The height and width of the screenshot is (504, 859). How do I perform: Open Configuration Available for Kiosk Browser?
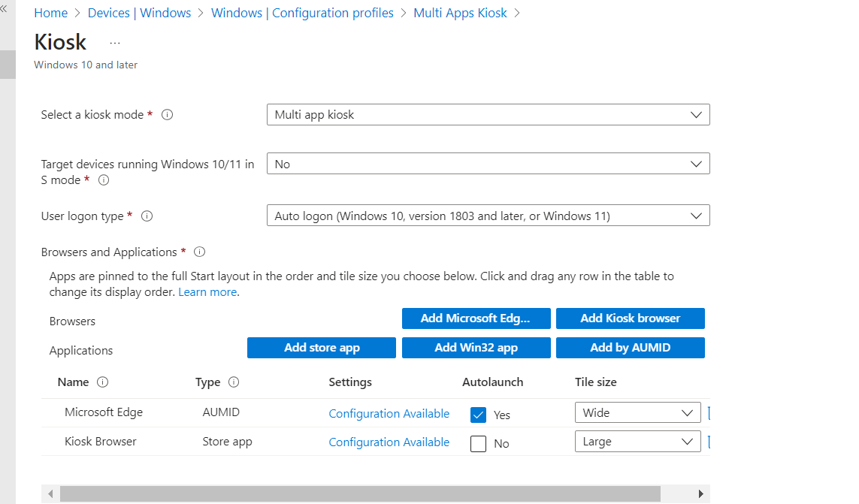(x=389, y=442)
